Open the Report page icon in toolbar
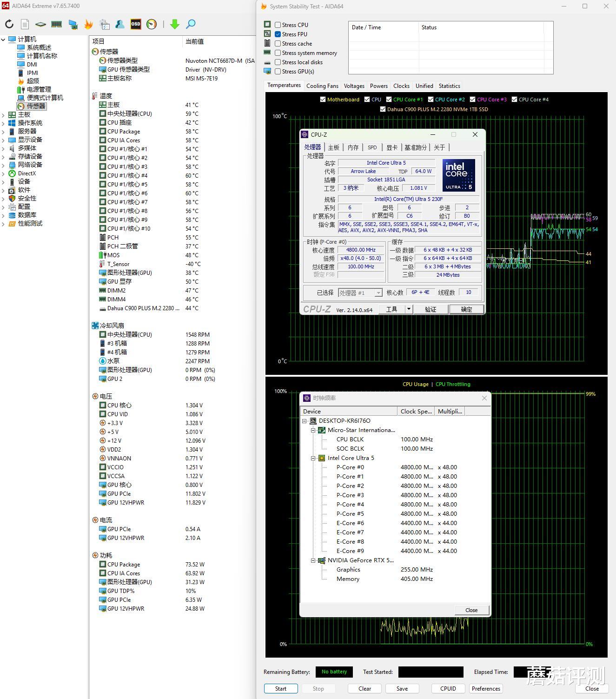Screen dimensions: 616x699 [x=25, y=24]
